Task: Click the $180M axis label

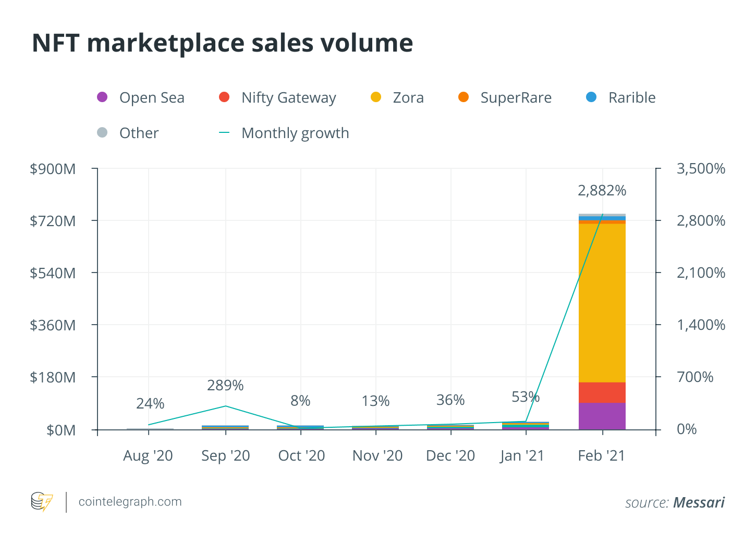Action: pyautogui.click(x=53, y=377)
